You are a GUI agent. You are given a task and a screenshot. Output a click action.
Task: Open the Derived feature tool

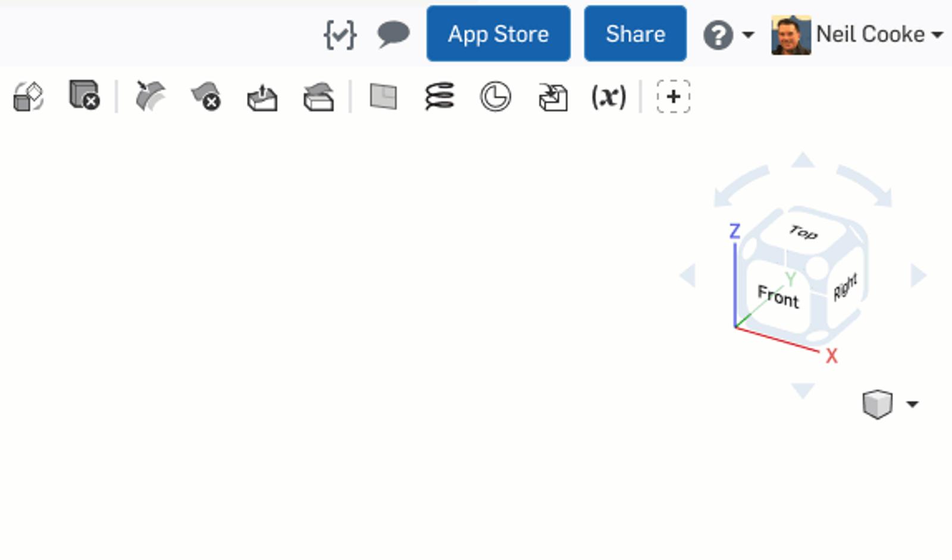pos(553,97)
